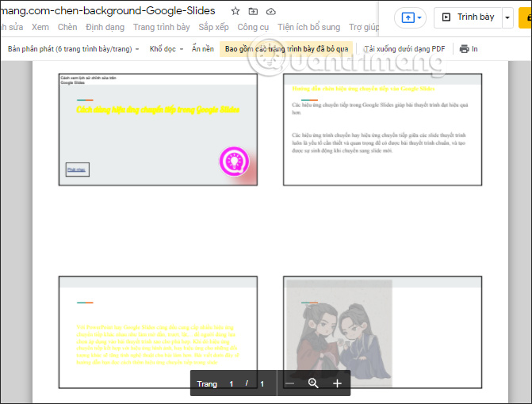Click the move to folder icon

tap(253, 12)
